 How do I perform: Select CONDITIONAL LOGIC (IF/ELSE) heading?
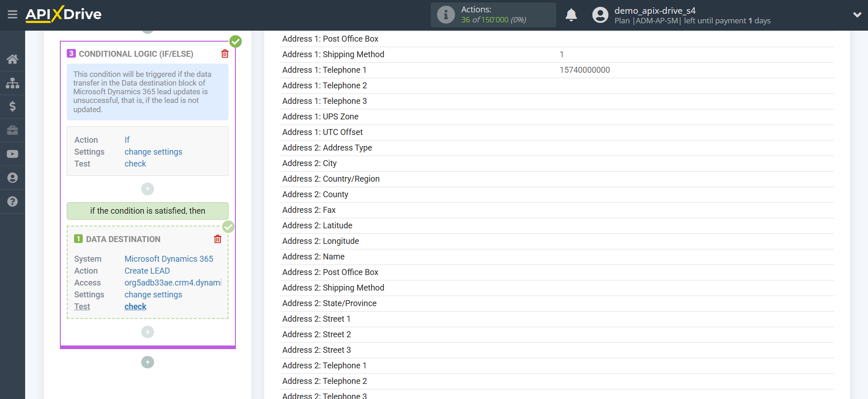[136, 54]
